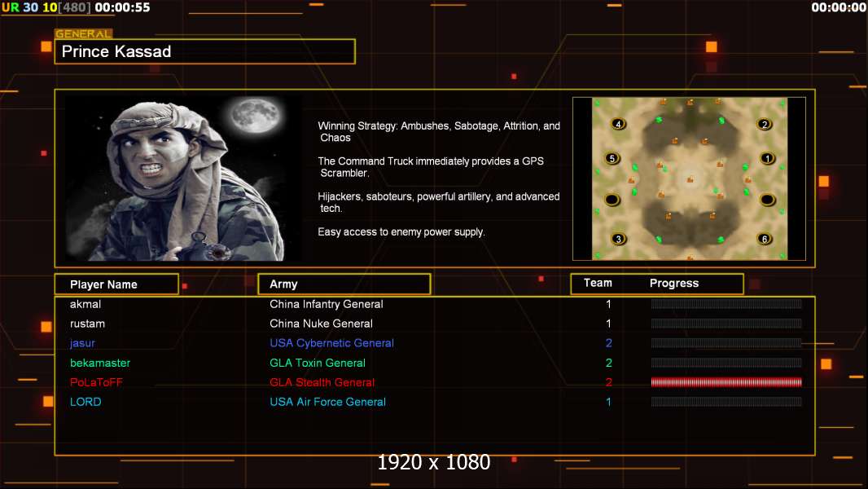Select start position 1 marker on the map
The width and height of the screenshot is (868, 489).
click(x=767, y=158)
